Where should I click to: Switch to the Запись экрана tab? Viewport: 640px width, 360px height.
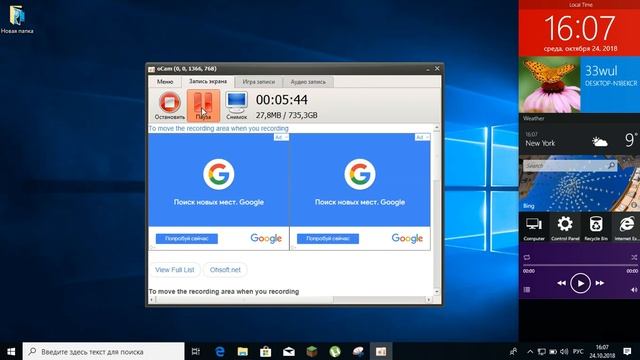208,81
